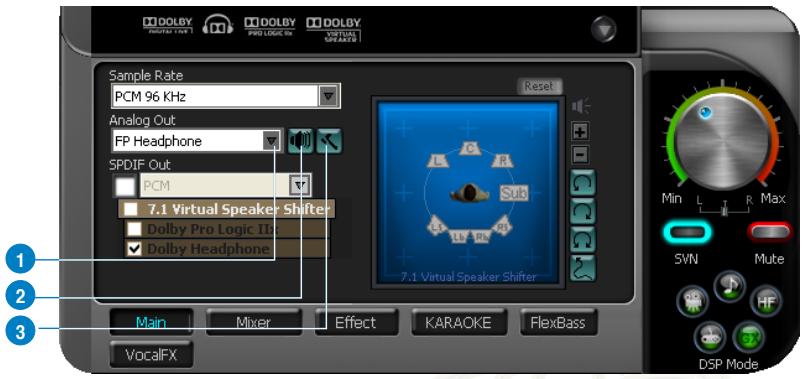Viewport: 804px width, 379px height.
Task: Click the Lb rear speaker
Action: [x=458, y=236]
